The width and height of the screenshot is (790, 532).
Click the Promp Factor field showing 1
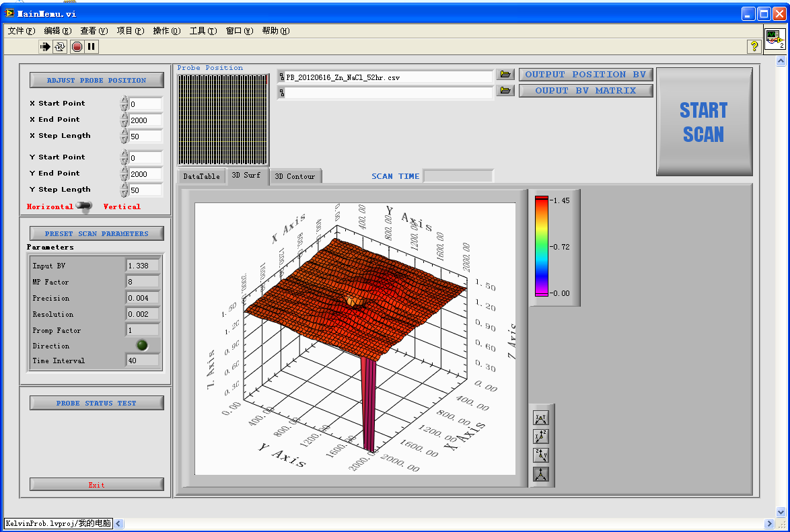pos(143,330)
